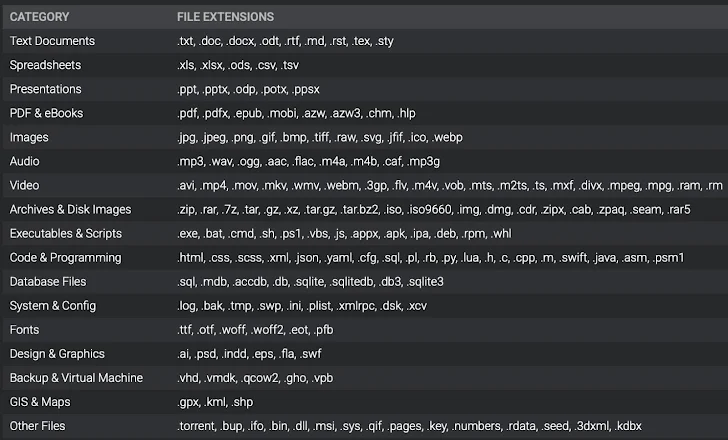This screenshot has height=440, width=728.
Task: Click the FILE EXTENSIONS column header
Action: 225,17
